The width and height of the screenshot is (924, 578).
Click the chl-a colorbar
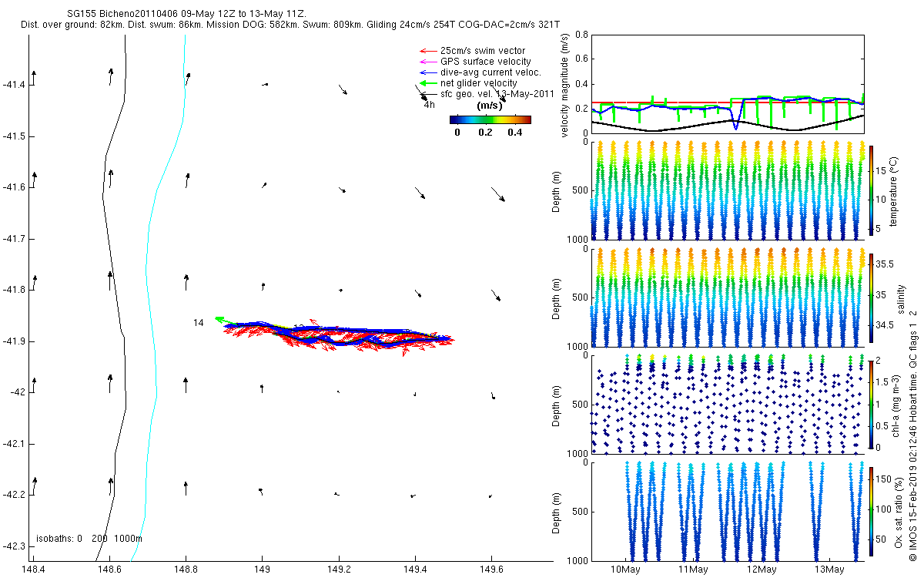871,405
